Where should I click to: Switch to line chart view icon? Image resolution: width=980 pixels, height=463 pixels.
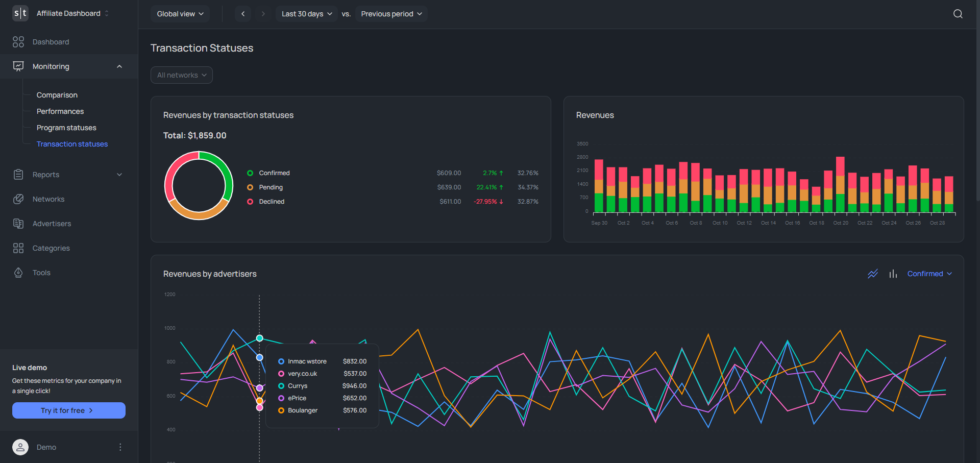(x=873, y=274)
